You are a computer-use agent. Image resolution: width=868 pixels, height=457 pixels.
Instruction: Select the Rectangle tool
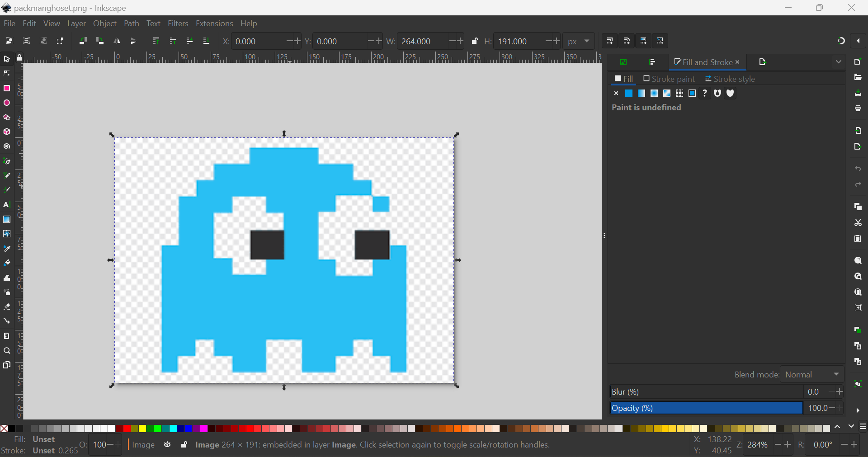[x=7, y=88]
